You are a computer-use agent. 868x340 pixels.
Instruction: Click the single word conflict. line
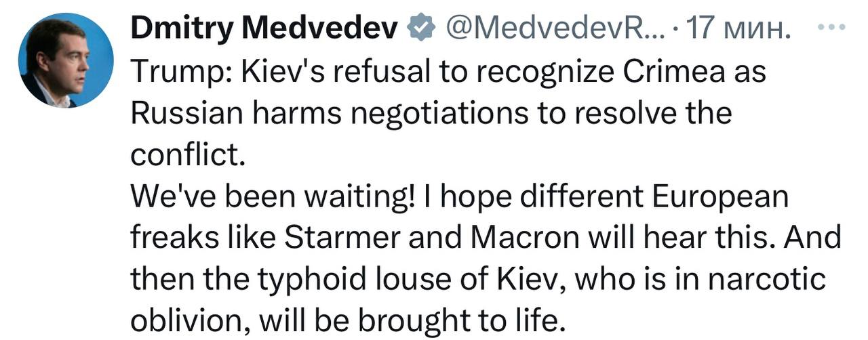[x=186, y=154]
